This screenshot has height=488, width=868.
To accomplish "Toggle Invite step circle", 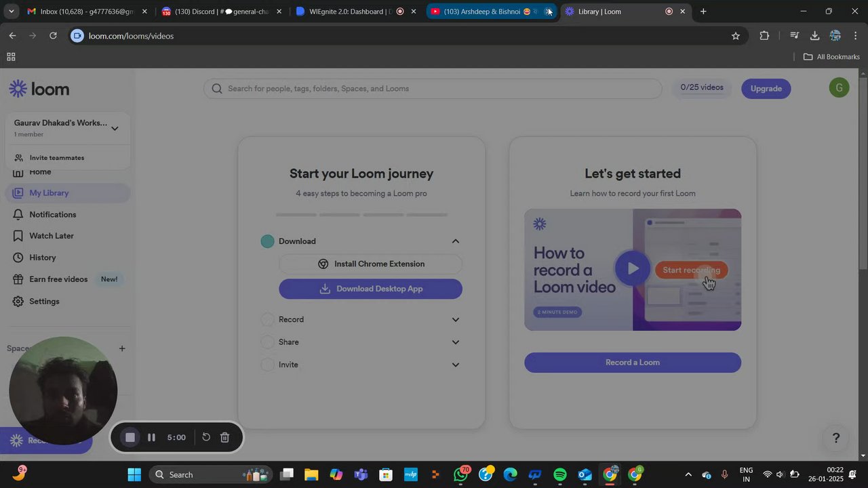I will (x=268, y=365).
